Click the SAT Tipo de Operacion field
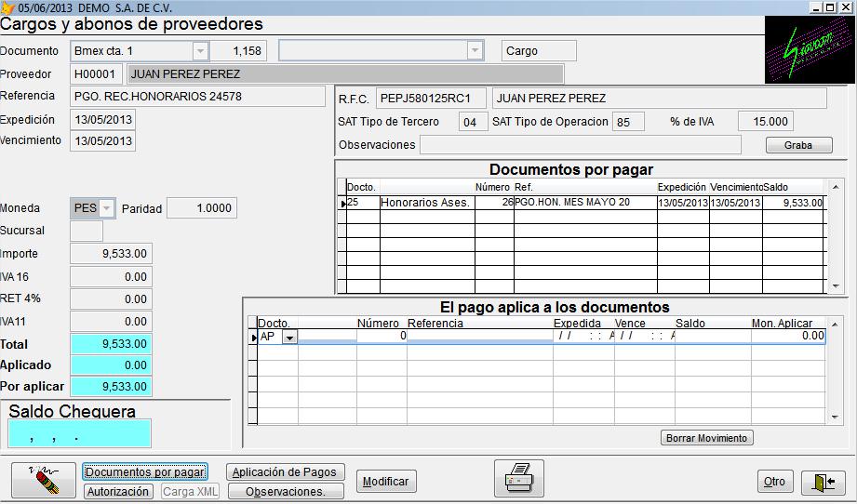Viewport: 857px width, 504px height. pyautogui.click(x=628, y=122)
